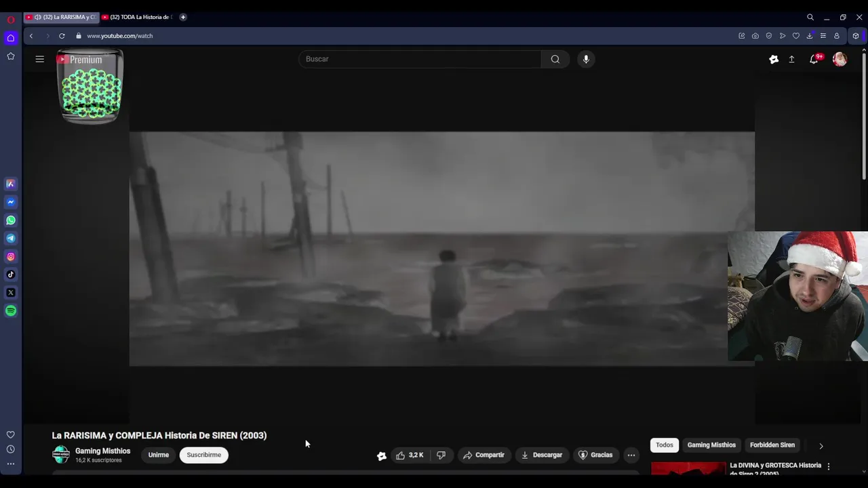Open Instagram in the sidebar
Screen dimensions: 868x488
[x=11, y=256]
